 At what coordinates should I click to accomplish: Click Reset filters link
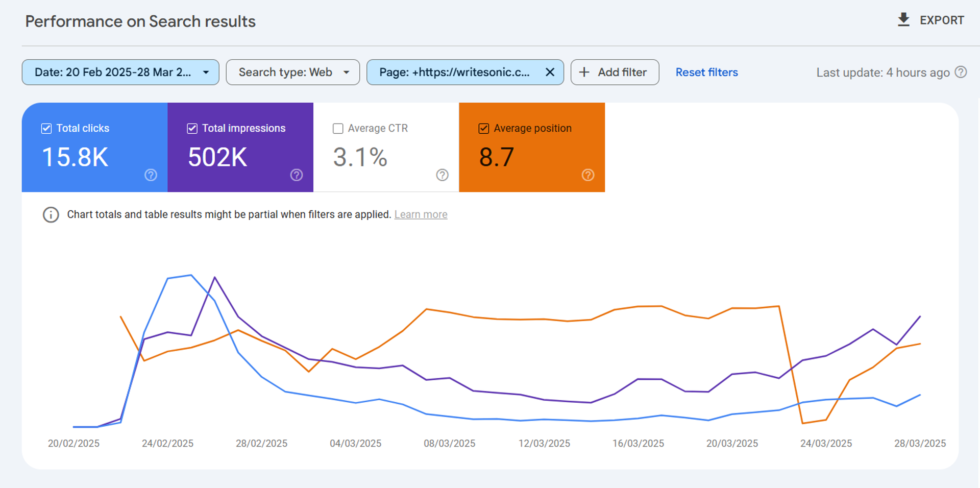(x=706, y=72)
